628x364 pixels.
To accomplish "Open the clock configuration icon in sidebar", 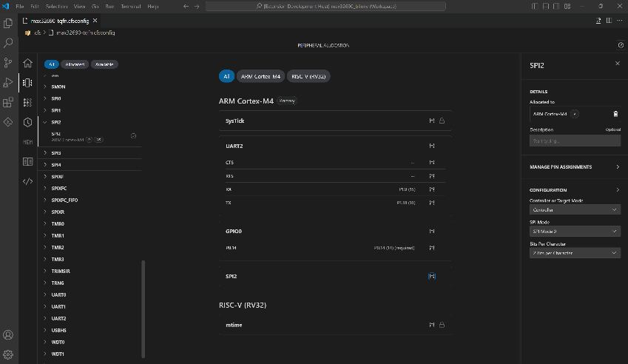I will [x=27, y=121].
